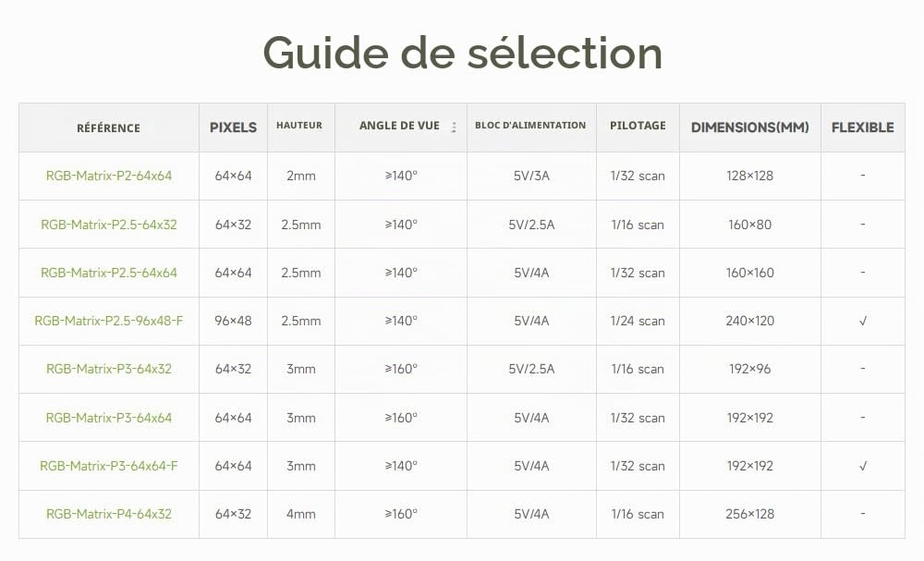Click the Guide de sélection heading
Viewport: 924px width, 561px height.
(463, 53)
